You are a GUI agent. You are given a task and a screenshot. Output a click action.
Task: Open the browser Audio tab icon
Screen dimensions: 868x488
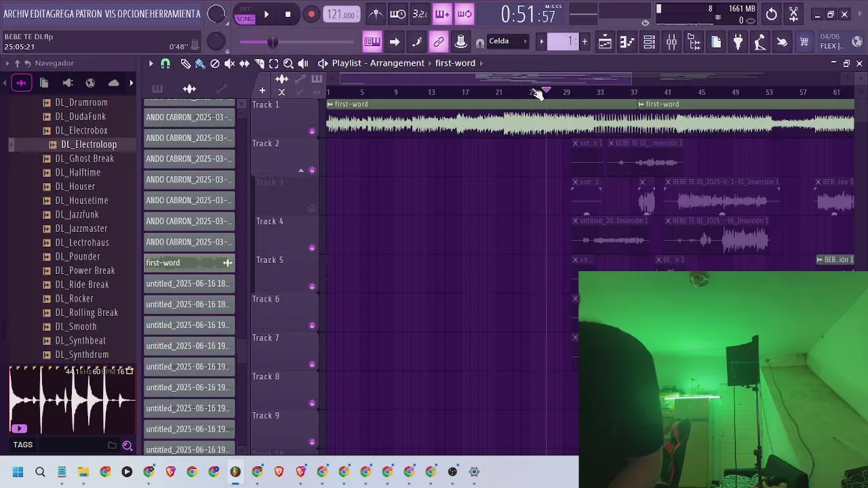point(21,83)
